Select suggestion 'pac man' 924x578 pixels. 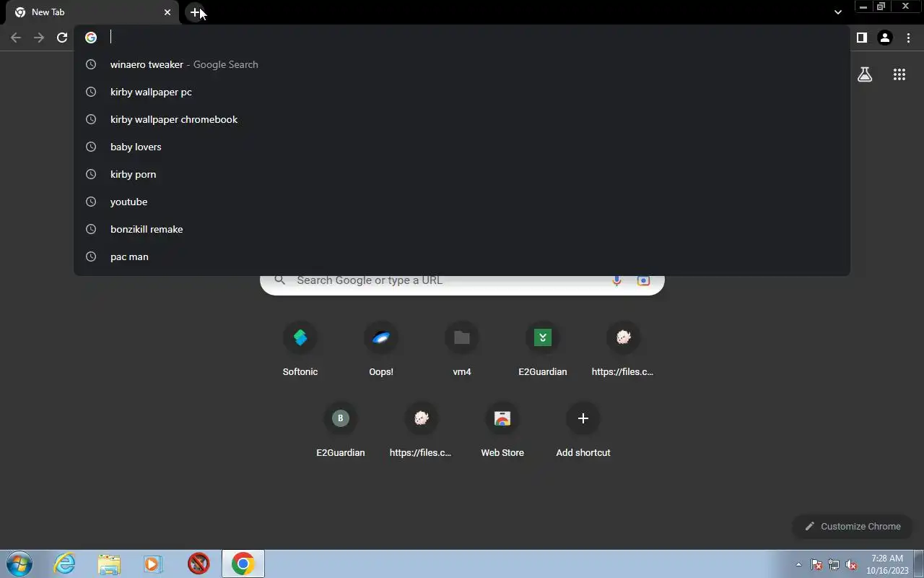tap(462, 256)
